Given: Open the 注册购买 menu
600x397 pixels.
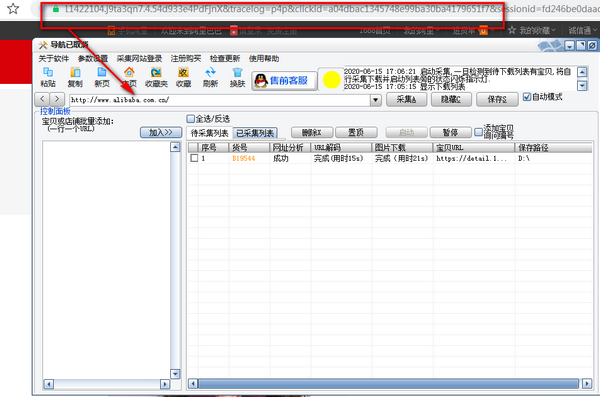Looking at the screenshot, I should click(186, 59).
